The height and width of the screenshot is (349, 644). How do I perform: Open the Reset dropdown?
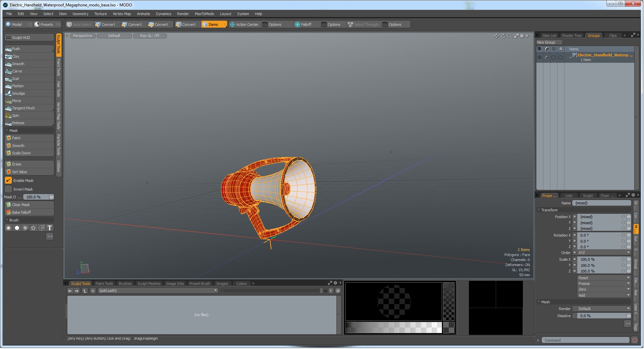tap(604, 278)
